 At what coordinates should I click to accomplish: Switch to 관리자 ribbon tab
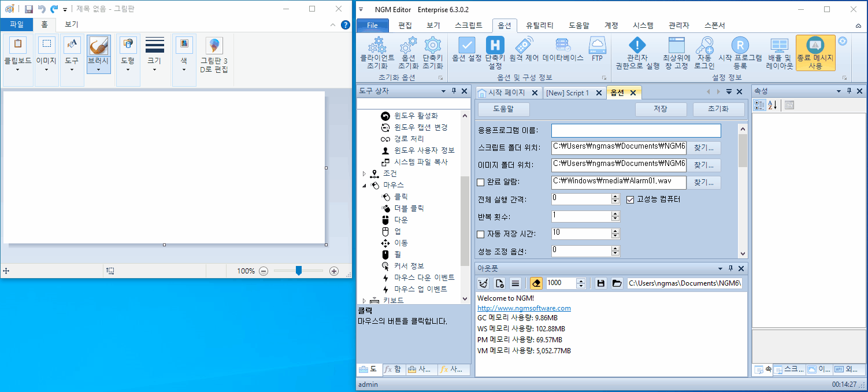coord(679,25)
